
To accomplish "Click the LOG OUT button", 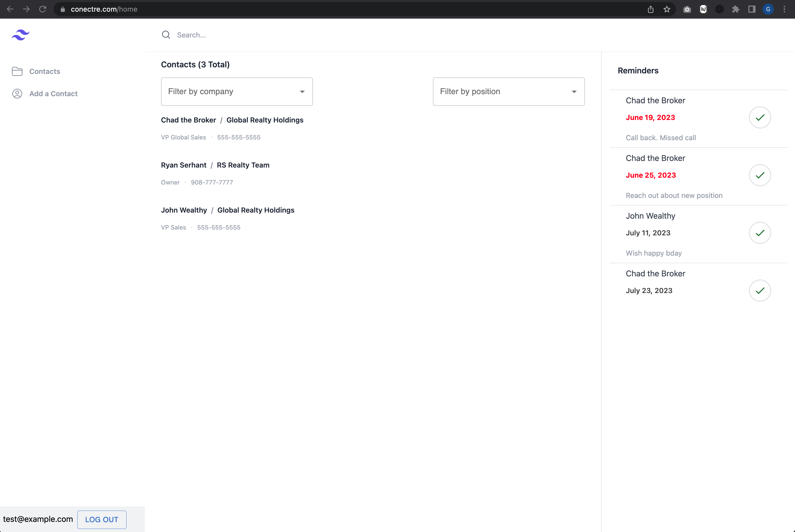I will click(102, 519).
